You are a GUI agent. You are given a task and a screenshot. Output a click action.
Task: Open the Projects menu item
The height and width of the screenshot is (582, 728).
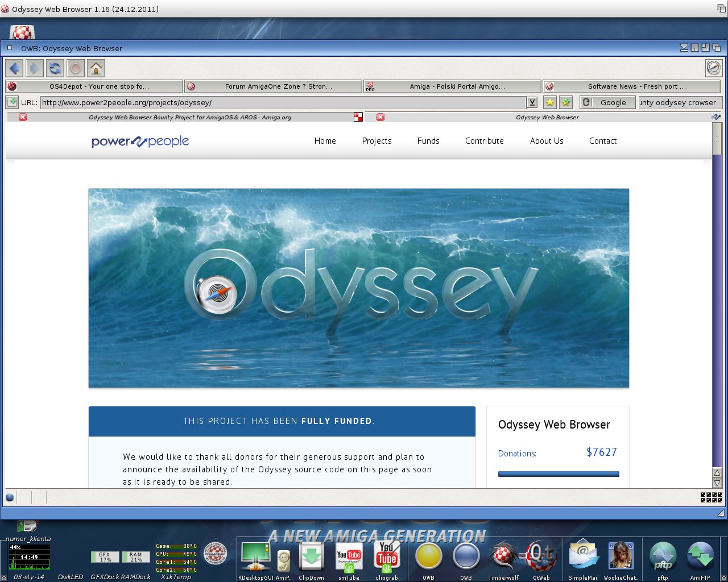(377, 141)
